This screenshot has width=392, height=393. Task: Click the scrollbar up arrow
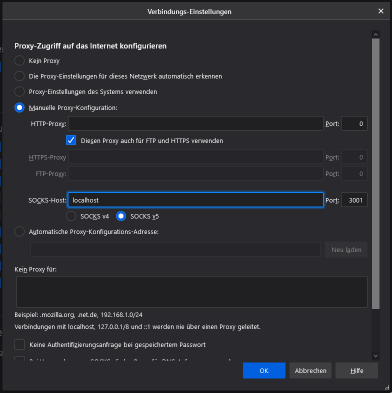[376, 34]
